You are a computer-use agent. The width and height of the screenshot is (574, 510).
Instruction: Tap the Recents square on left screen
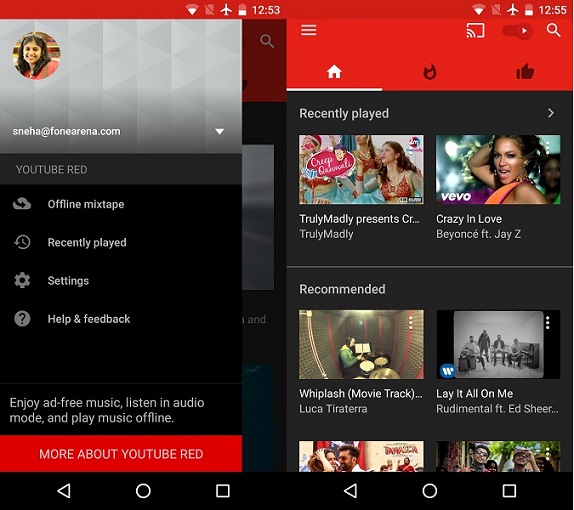(223, 491)
